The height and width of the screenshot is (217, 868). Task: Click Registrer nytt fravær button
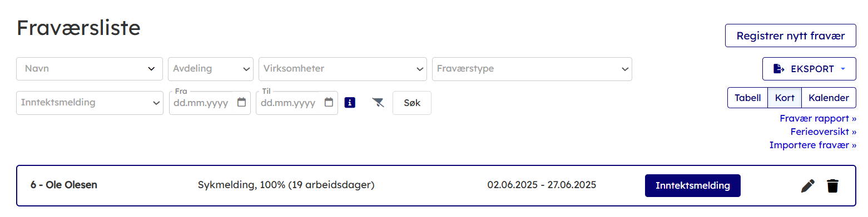[x=791, y=36]
